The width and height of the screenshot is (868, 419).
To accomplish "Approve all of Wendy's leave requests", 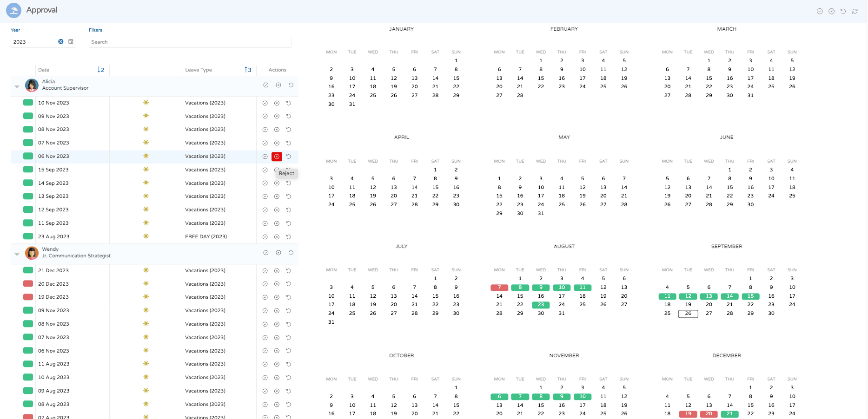I will [x=266, y=253].
